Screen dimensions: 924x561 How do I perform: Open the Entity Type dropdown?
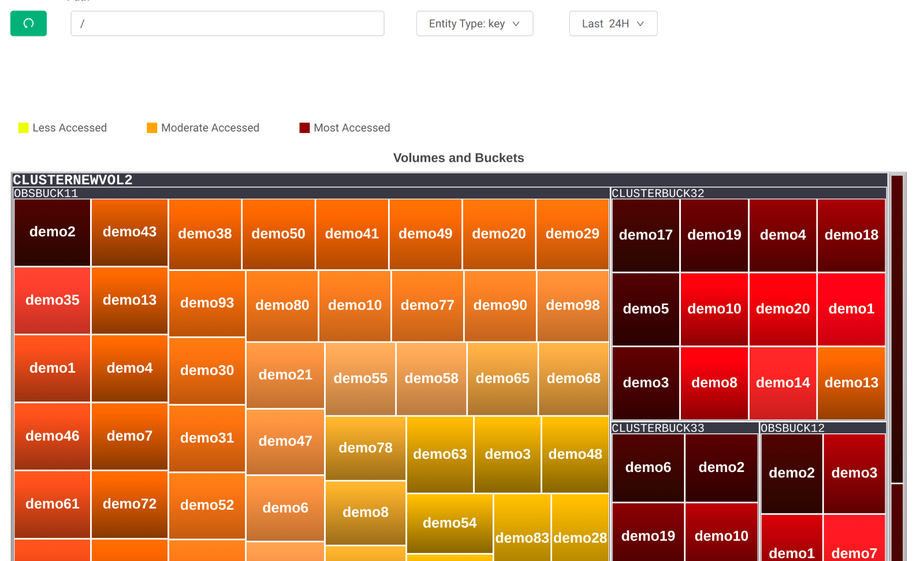coord(474,24)
